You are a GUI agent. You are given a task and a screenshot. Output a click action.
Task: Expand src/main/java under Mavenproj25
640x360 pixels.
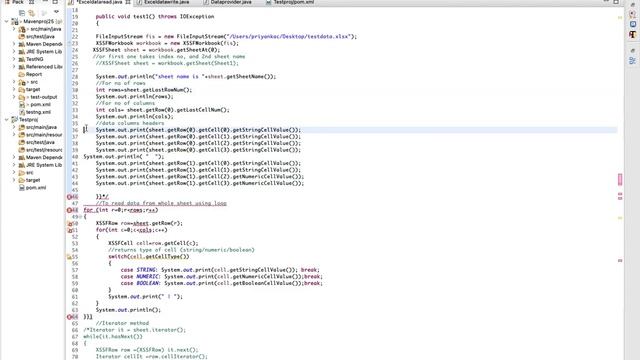tap(14, 29)
